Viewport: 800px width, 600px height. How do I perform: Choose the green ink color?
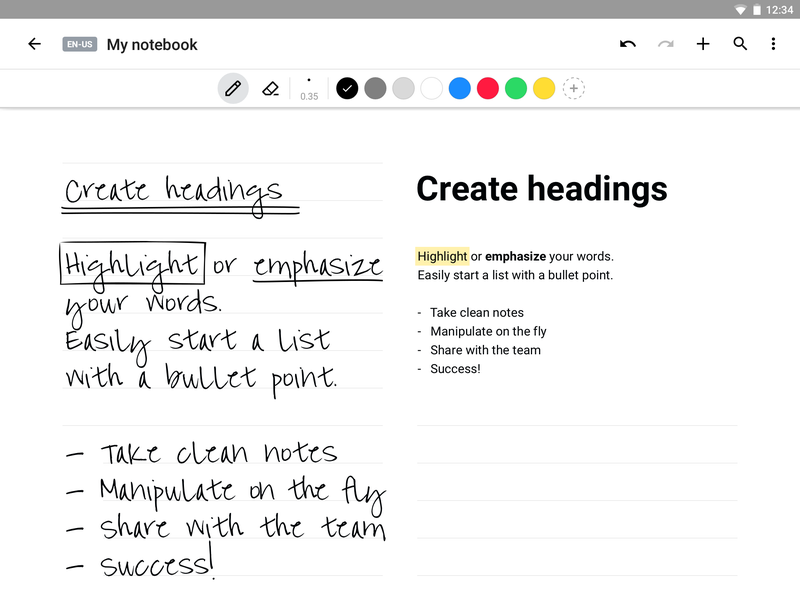pyautogui.click(x=516, y=88)
